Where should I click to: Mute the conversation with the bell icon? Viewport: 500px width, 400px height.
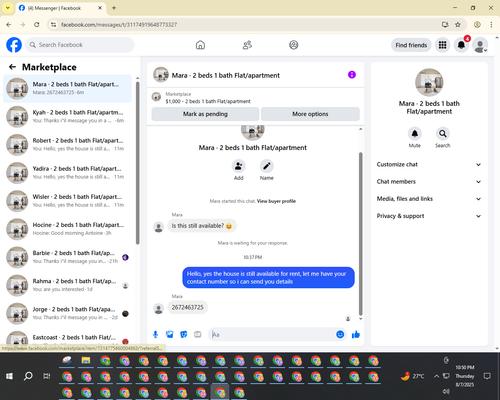point(415,134)
